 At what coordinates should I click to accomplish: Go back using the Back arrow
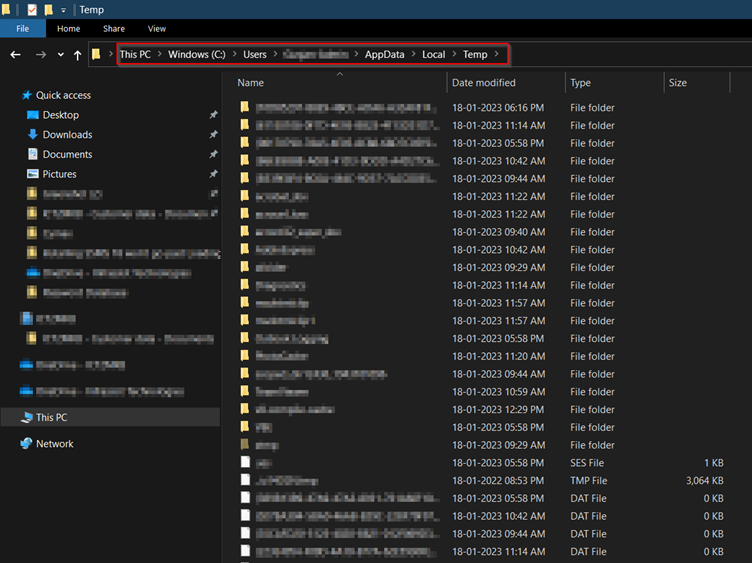coord(15,54)
